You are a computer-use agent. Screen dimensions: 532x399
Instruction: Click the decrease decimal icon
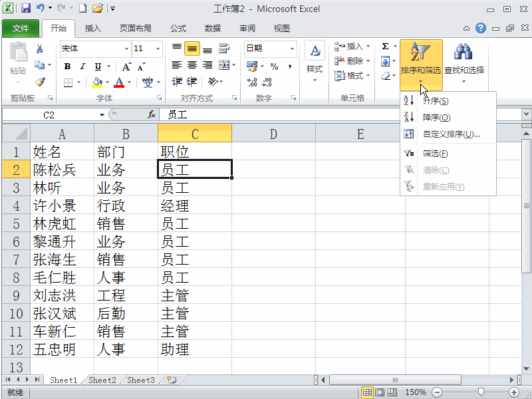[267, 82]
